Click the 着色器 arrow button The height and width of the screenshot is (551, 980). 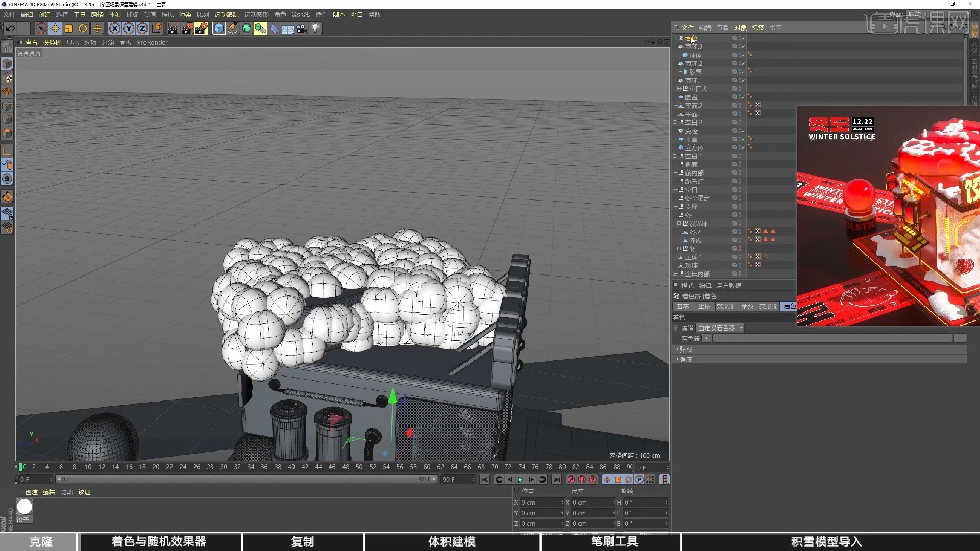707,338
